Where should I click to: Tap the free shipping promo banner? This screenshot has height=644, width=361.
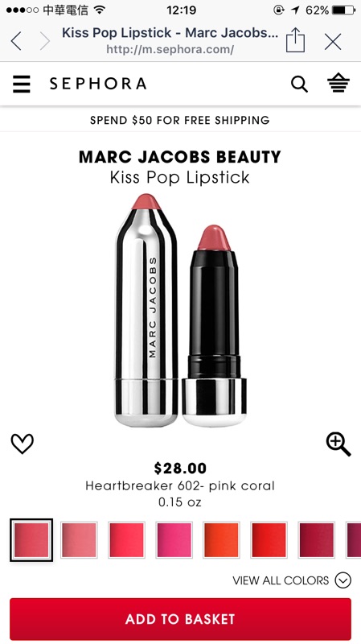[x=180, y=120]
